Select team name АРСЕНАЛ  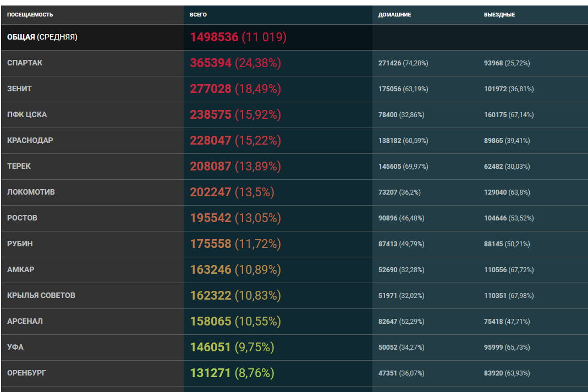tap(25, 322)
